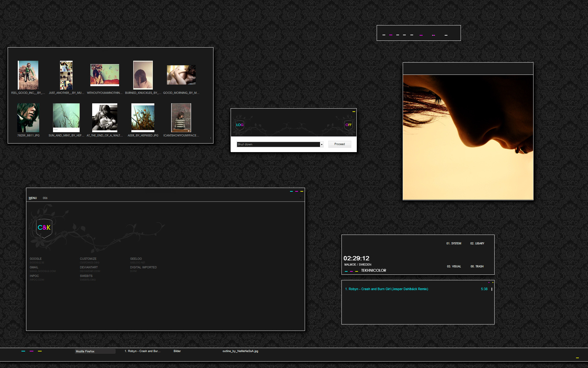Click magenta dash button in browser window
Viewport: 588px width, 368px height.
point(296,191)
